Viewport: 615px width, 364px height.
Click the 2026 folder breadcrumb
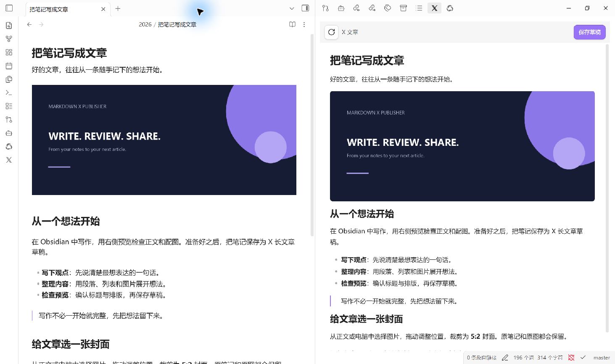pos(145,24)
